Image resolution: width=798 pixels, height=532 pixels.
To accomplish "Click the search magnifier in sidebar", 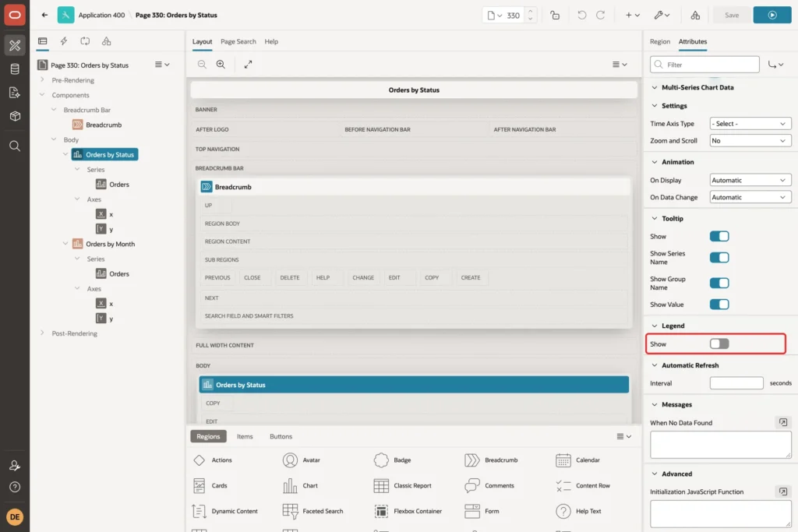I will pyautogui.click(x=15, y=146).
